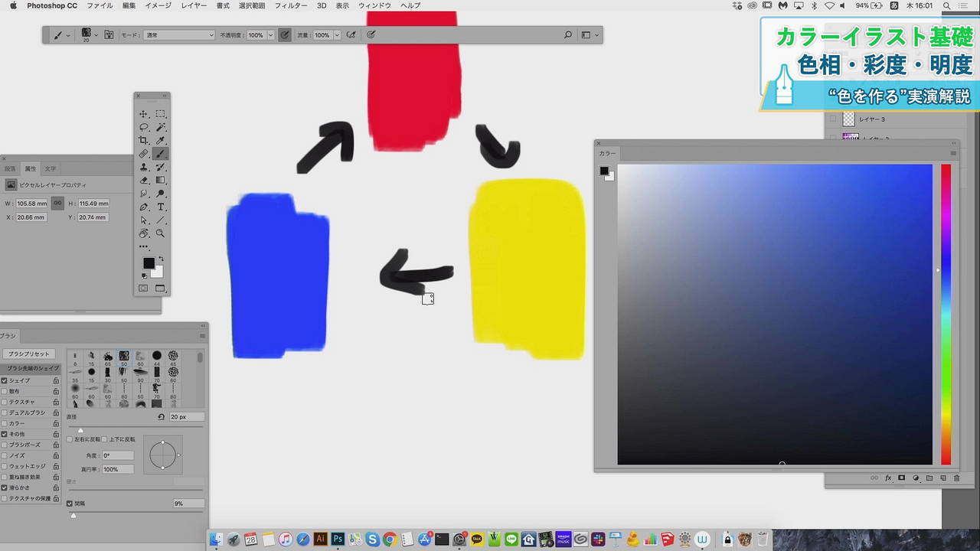The width and height of the screenshot is (980, 551).
Task: Uncheck the 間隔 (Spacing) checkbox
Action: [x=70, y=504]
